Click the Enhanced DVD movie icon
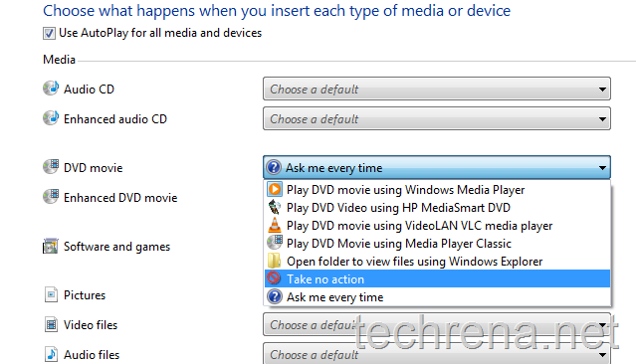Viewport: 636px width, 364px height. (x=51, y=197)
